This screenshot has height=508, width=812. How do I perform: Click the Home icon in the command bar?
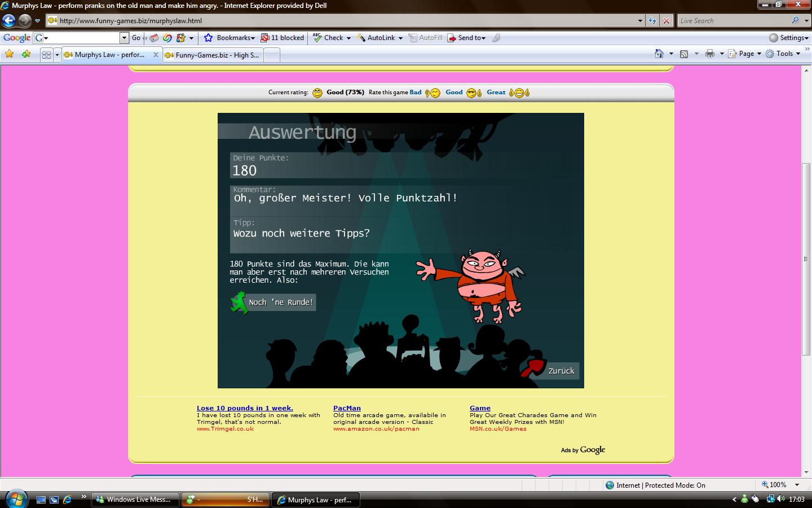[x=659, y=54]
